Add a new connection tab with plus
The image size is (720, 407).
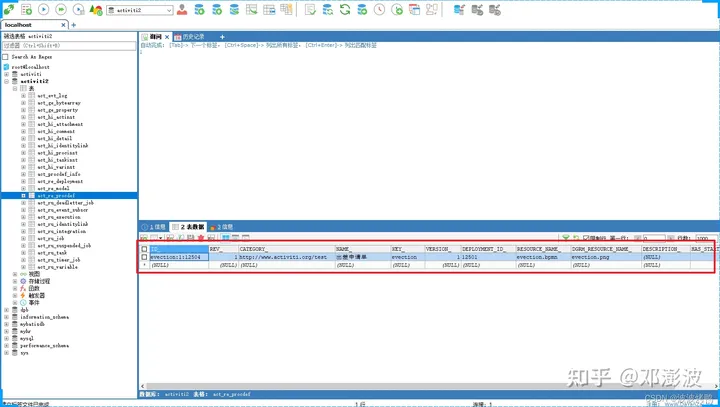click(x=74, y=25)
